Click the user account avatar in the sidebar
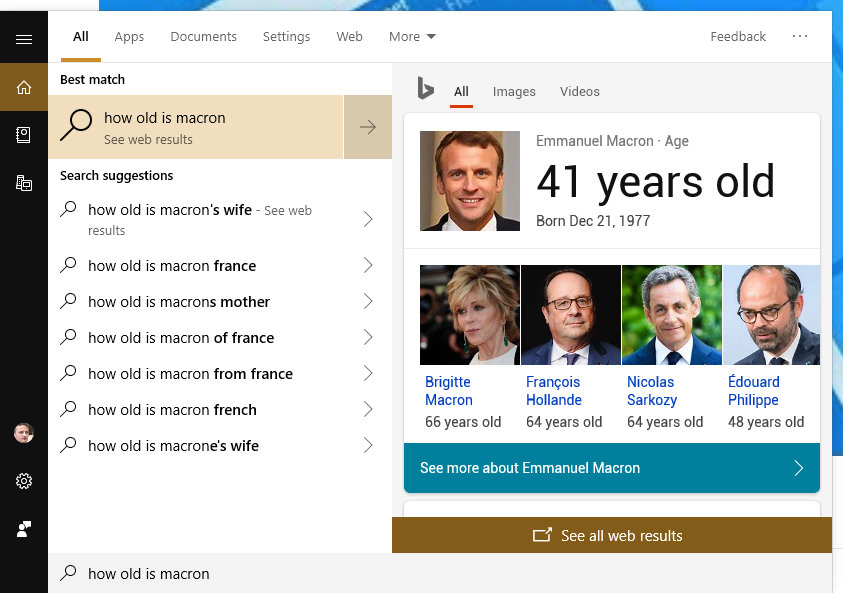This screenshot has height=593, width=843. (x=24, y=433)
